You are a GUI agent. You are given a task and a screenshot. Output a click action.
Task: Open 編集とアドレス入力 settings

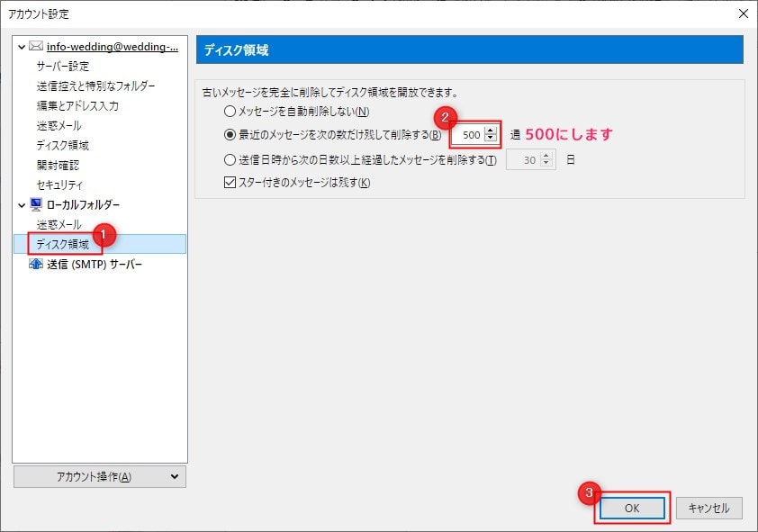77,106
